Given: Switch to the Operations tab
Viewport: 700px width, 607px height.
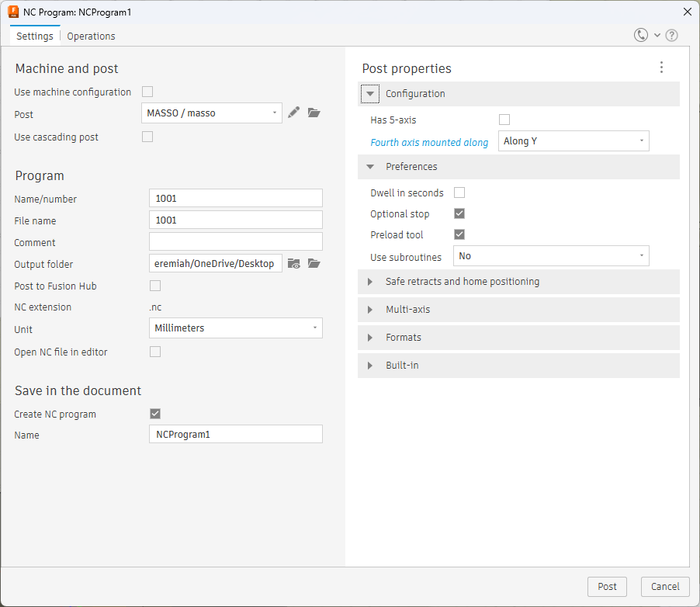Looking at the screenshot, I should click(x=91, y=36).
